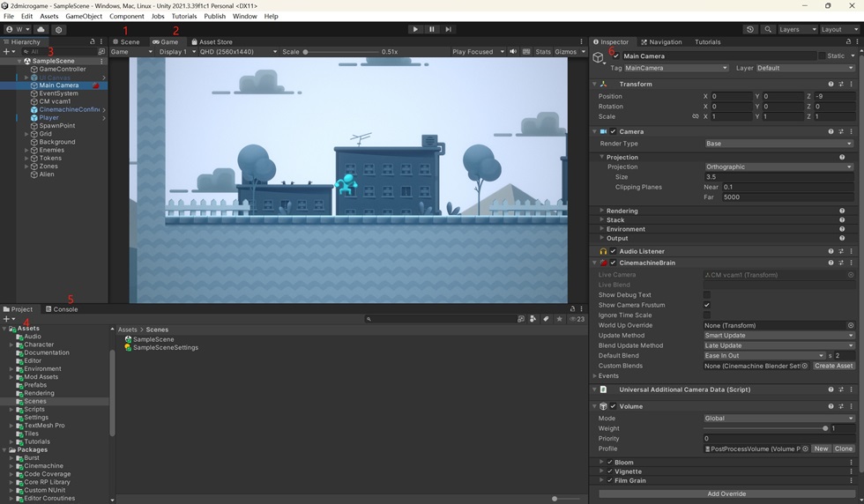Click the Game view Scale slider
Image resolution: width=864 pixels, height=504 pixels.
click(340, 52)
